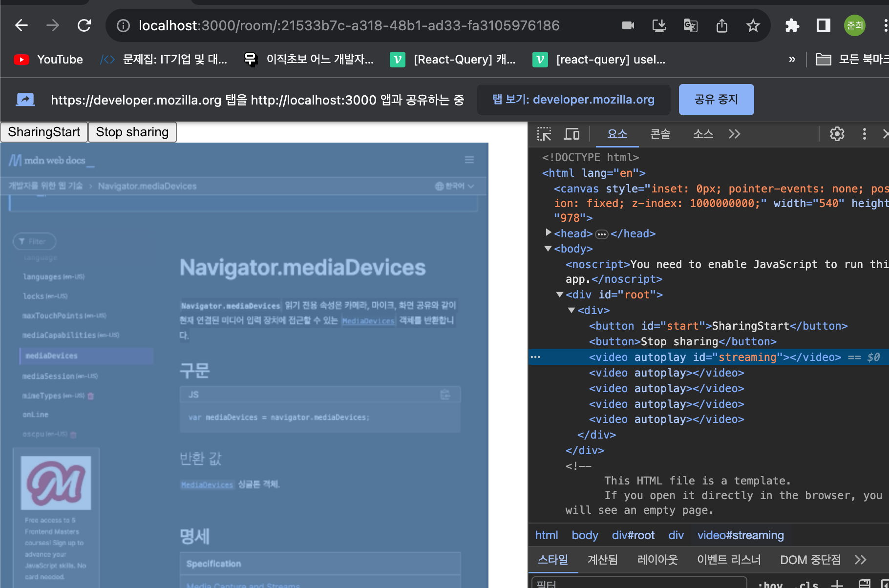Open the YouTube bookmark
889x588 pixels.
pyautogui.click(x=48, y=60)
